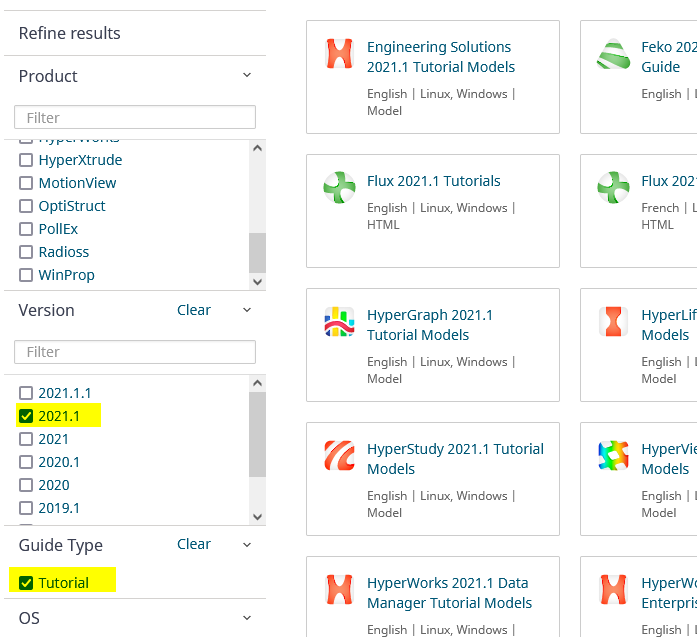This screenshot has width=697, height=637.
Task: Click the Product list scrollbar thumb
Action: click(x=257, y=252)
